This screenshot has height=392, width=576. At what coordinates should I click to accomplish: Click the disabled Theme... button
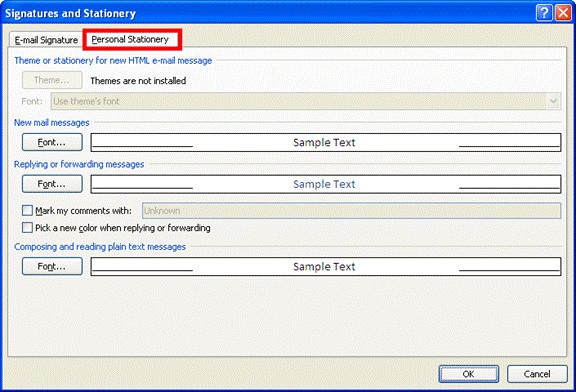[x=52, y=80]
